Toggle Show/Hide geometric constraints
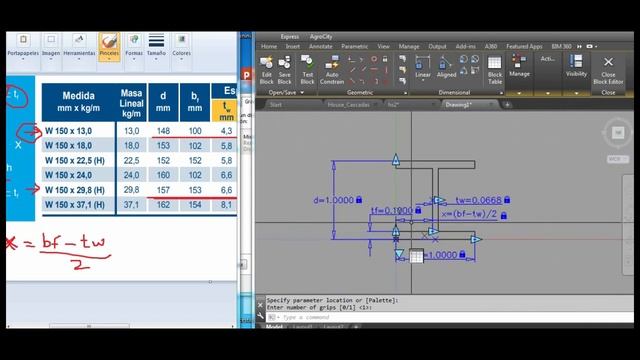The image size is (640, 360). coord(402,60)
